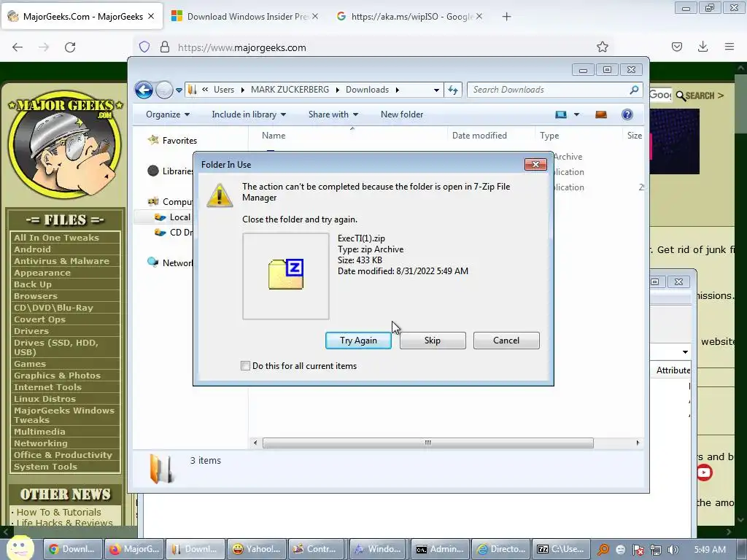Screen dimensions: 747x560
Task: Click Firefox back arrow
Action: (x=18, y=47)
